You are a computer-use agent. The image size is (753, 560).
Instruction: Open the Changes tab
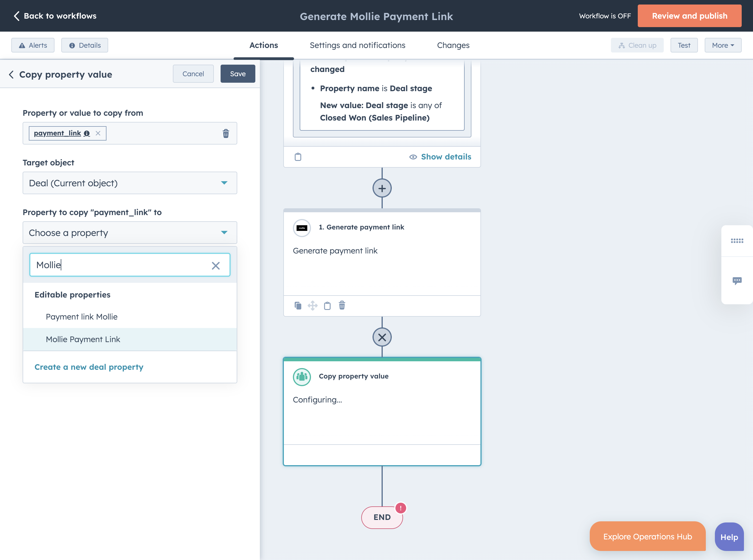point(453,45)
